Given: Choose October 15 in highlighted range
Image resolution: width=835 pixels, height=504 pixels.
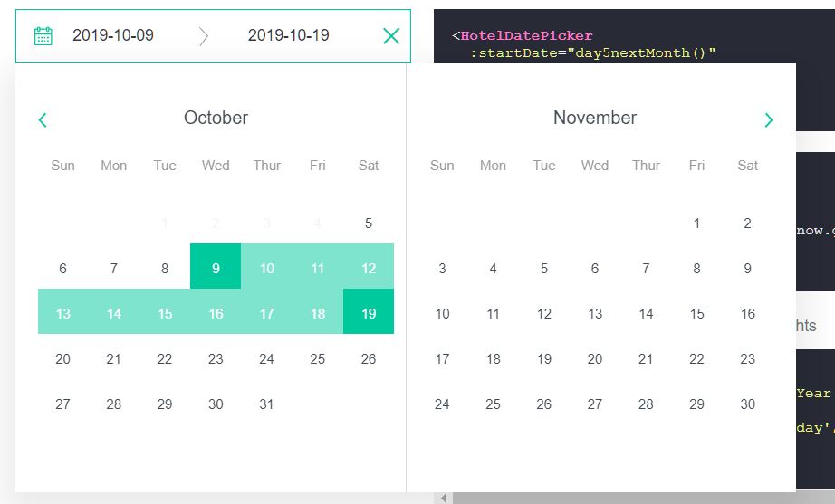Looking at the screenshot, I should coord(165,311).
